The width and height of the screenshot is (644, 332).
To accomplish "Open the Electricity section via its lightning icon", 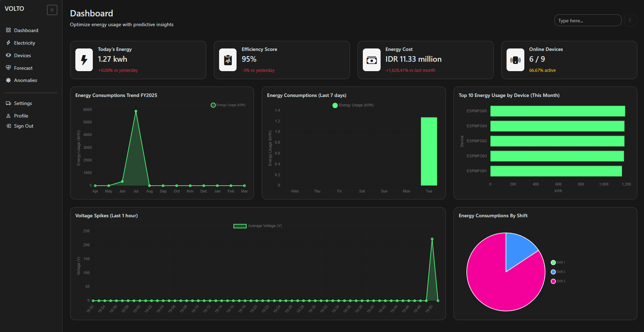I will [x=8, y=43].
